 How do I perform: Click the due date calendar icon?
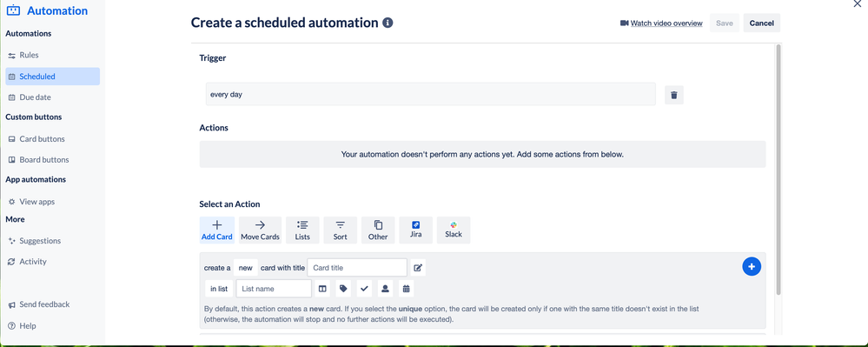coord(406,289)
